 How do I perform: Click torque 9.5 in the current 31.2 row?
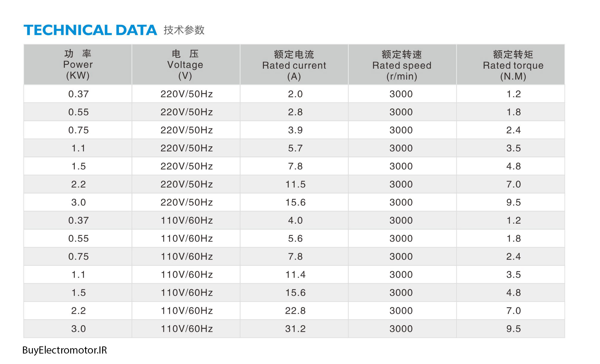tap(514, 329)
